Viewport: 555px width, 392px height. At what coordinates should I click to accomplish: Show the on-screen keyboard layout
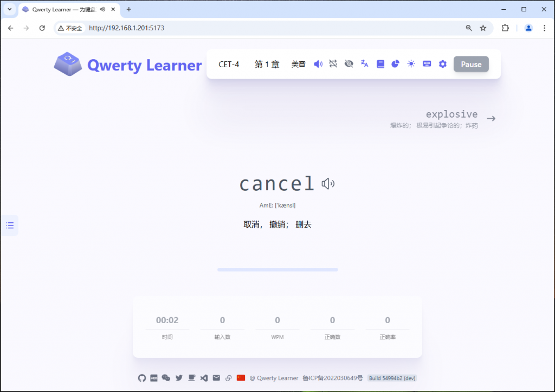427,63
